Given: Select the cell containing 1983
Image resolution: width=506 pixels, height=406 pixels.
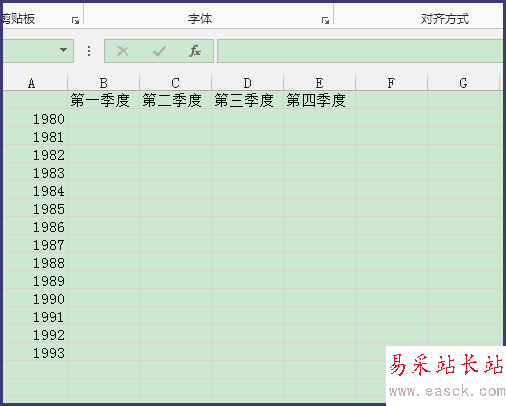Looking at the screenshot, I should point(35,172).
